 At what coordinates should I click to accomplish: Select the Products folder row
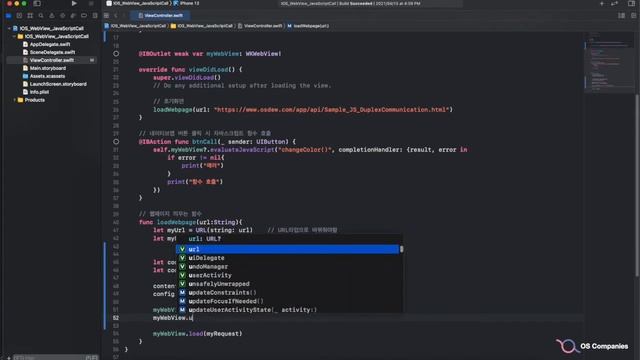pyautogui.click(x=34, y=100)
